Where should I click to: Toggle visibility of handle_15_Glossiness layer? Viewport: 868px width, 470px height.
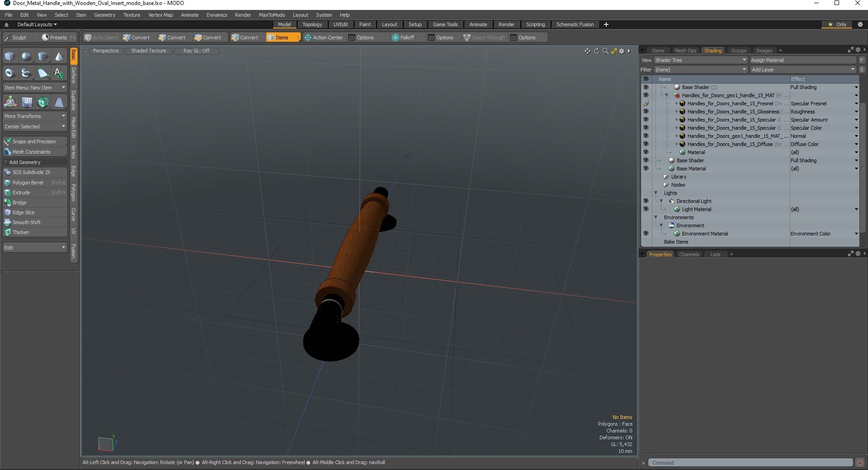[646, 112]
